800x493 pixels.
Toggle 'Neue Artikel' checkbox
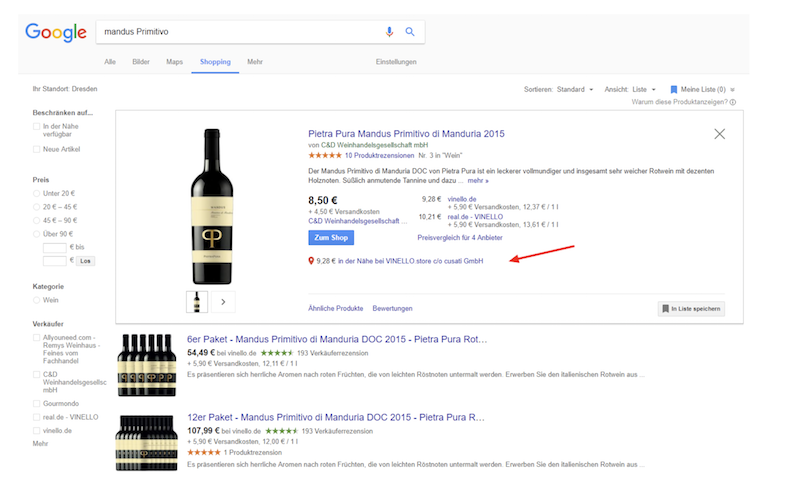[x=36, y=149]
